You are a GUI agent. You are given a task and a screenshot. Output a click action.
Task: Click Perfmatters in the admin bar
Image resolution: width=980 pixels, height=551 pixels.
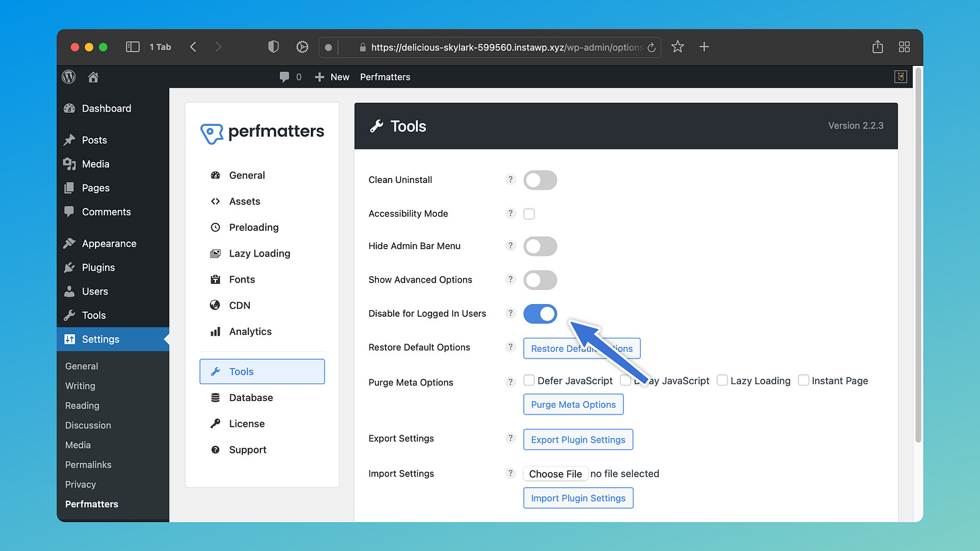tap(385, 77)
